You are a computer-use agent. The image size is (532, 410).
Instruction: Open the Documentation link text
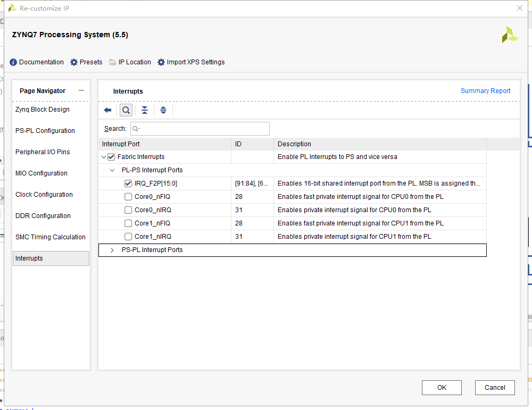click(x=41, y=62)
